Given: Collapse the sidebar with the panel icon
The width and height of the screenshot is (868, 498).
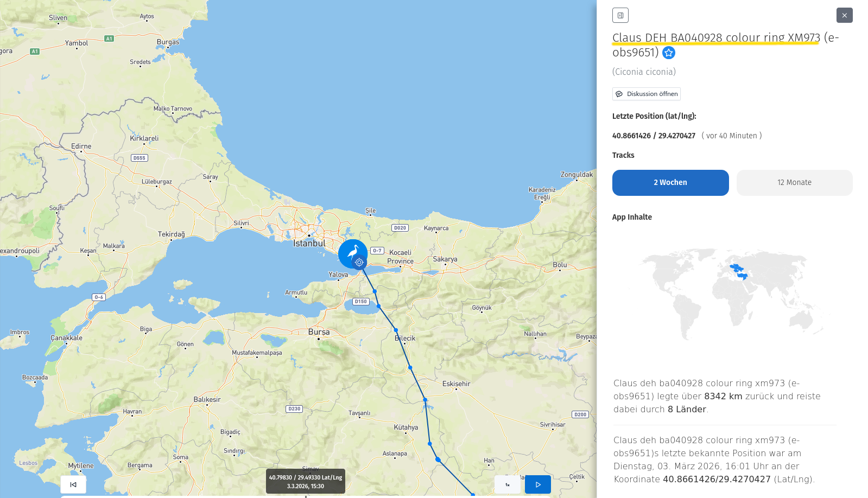Looking at the screenshot, I should [620, 15].
